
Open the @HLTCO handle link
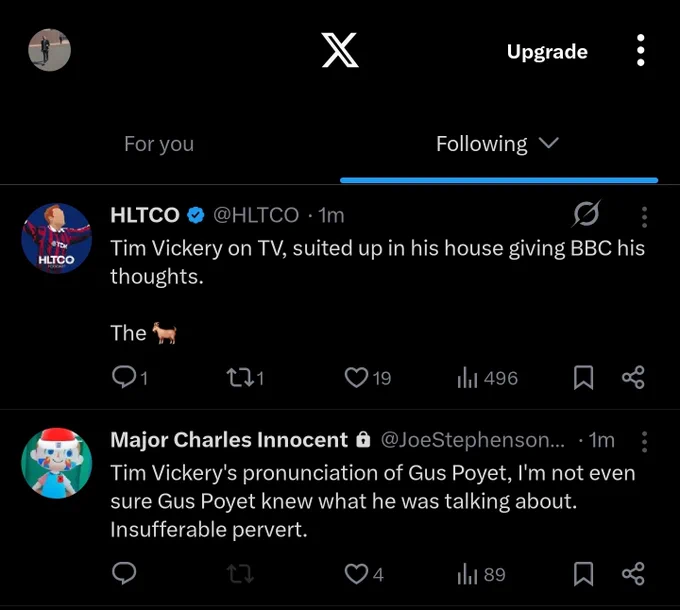pos(256,215)
